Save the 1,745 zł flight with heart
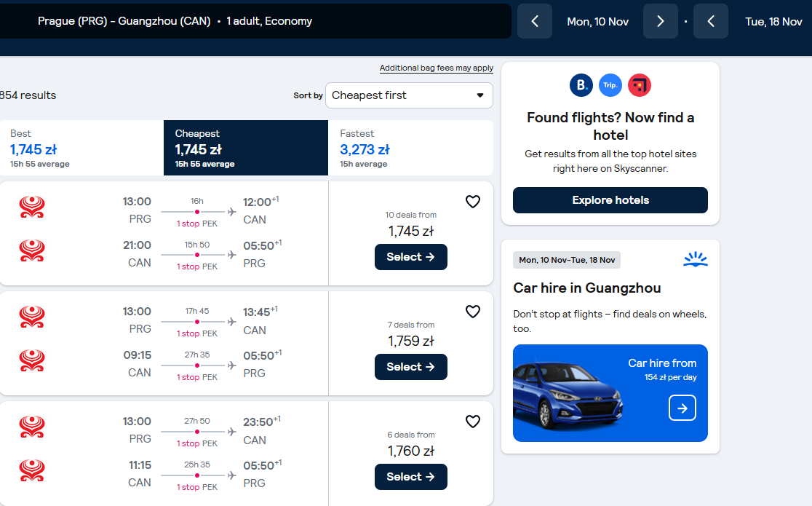Image resolution: width=812 pixels, height=506 pixels. (x=472, y=202)
